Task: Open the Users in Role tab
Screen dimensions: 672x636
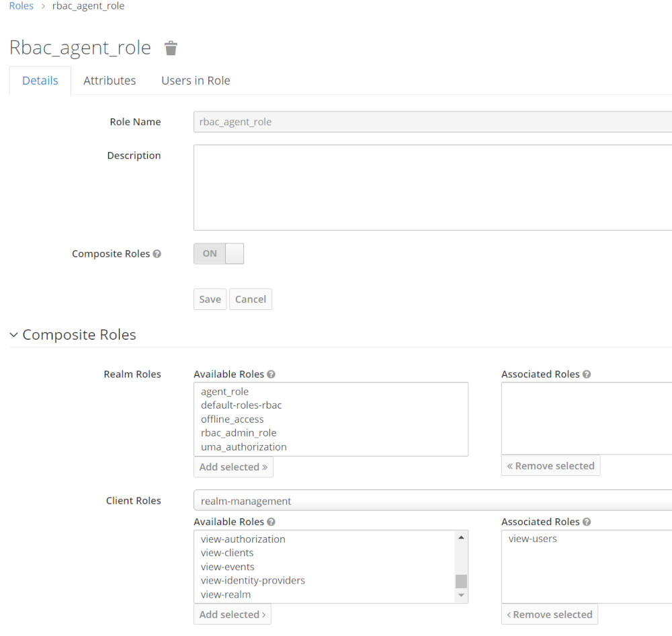Action: (196, 81)
